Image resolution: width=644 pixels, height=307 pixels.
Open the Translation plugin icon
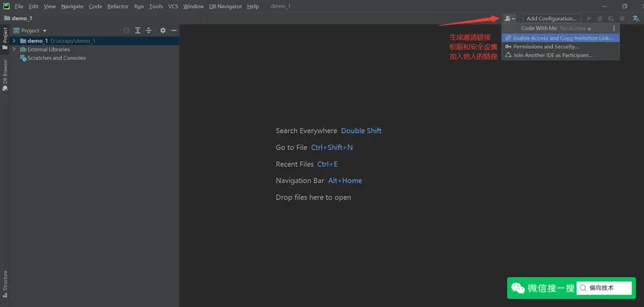coord(636,19)
